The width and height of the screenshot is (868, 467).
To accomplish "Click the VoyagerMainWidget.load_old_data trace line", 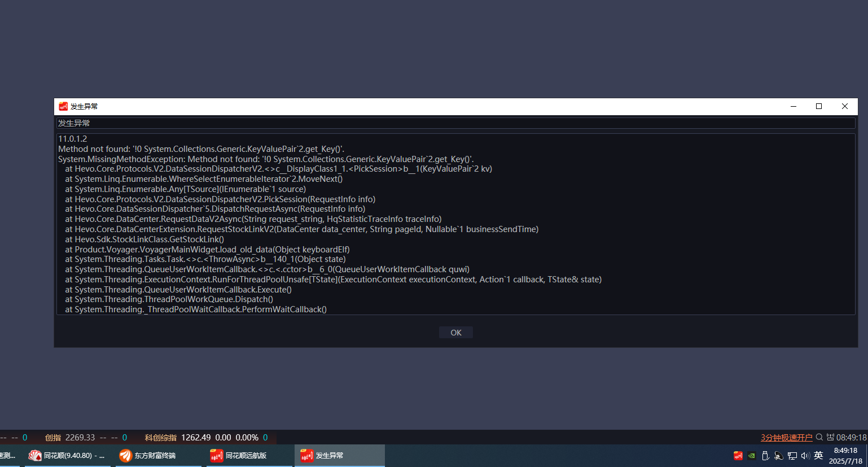I will (207, 250).
